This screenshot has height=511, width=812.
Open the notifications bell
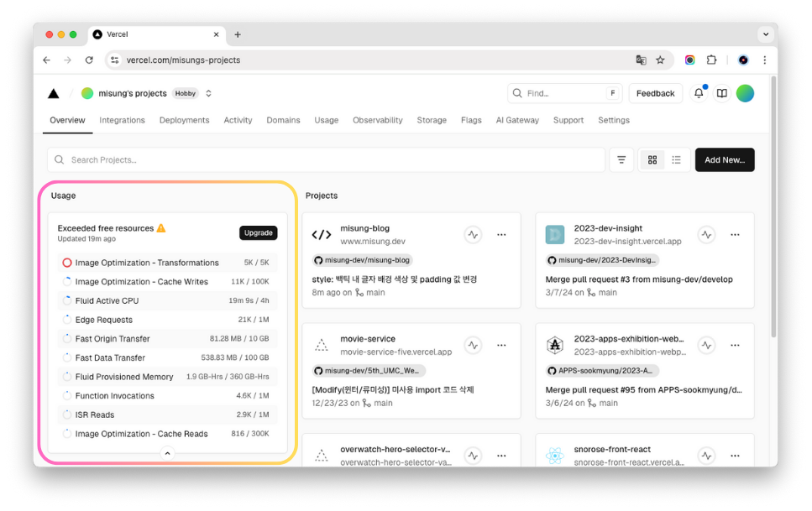698,93
